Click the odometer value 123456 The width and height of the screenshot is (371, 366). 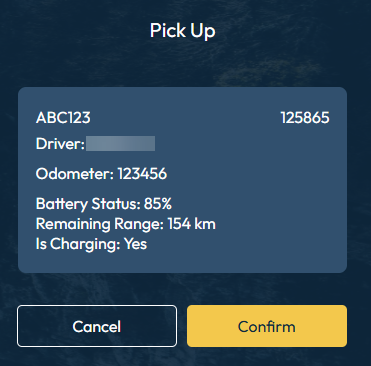pyautogui.click(x=142, y=174)
